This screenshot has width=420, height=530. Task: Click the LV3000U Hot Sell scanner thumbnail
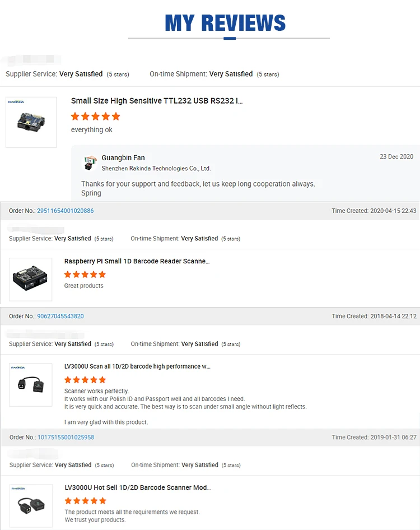[x=31, y=505]
